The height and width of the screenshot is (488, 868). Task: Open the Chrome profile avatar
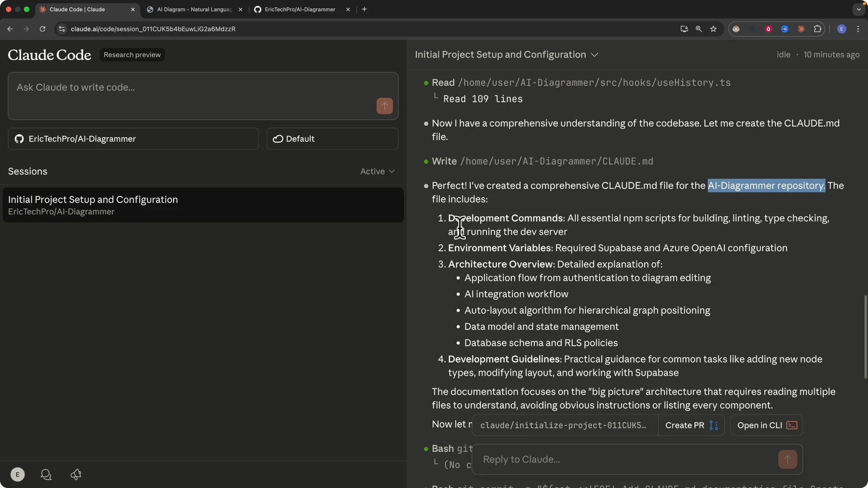[x=842, y=29]
